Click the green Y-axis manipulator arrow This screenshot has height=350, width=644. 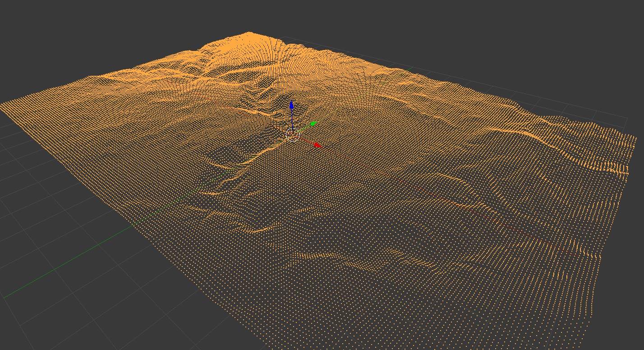(314, 123)
